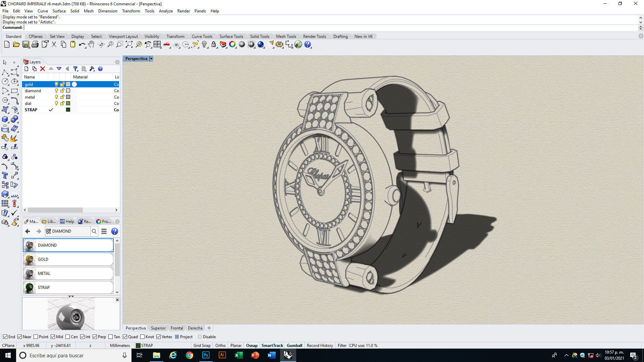Switch to the Superior viewport tab
Screen dimensions: 644x362
click(x=158, y=328)
